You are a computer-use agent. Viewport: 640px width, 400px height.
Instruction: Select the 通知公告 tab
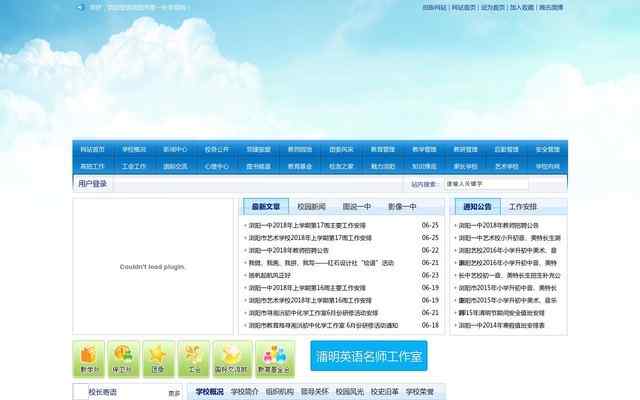pyautogui.click(x=476, y=206)
